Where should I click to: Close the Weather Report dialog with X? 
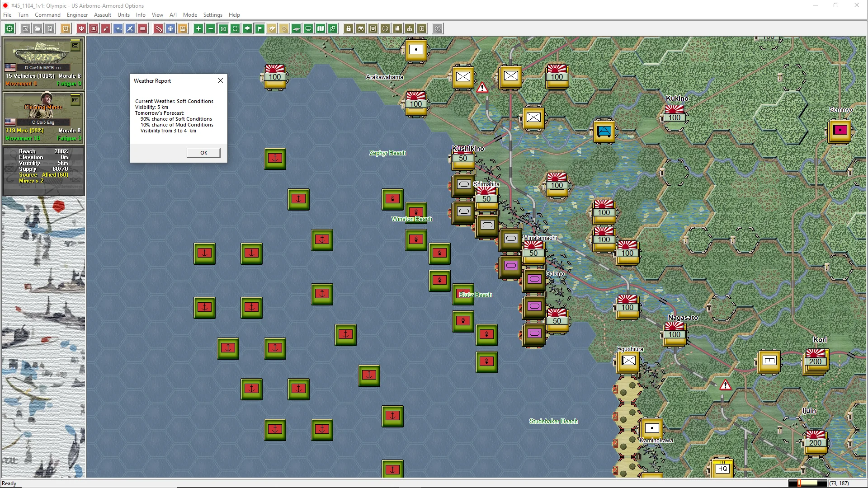[221, 80]
